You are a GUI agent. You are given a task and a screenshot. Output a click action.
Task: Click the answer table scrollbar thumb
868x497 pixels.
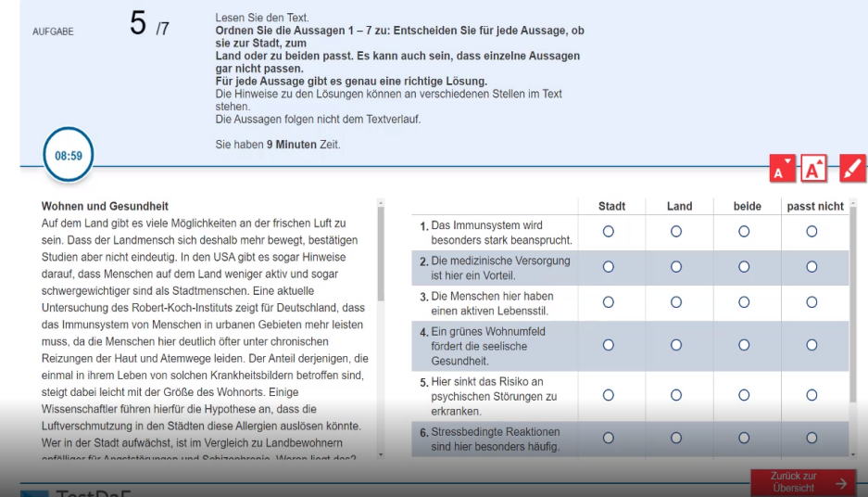pos(853,304)
